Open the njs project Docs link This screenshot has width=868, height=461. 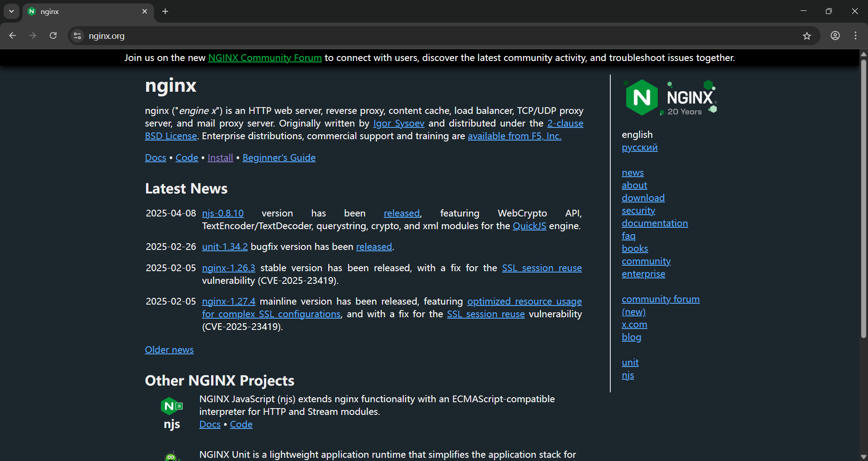click(x=210, y=424)
